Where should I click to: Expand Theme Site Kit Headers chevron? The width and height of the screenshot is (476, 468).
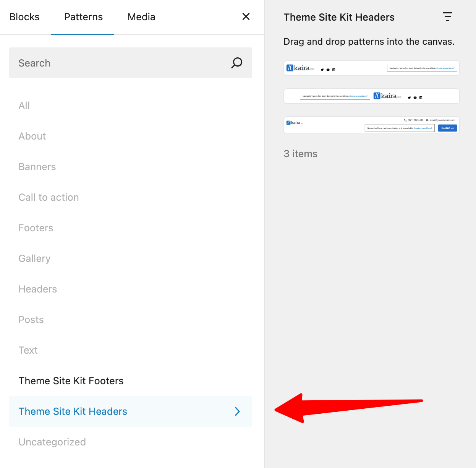pyautogui.click(x=237, y=411)
